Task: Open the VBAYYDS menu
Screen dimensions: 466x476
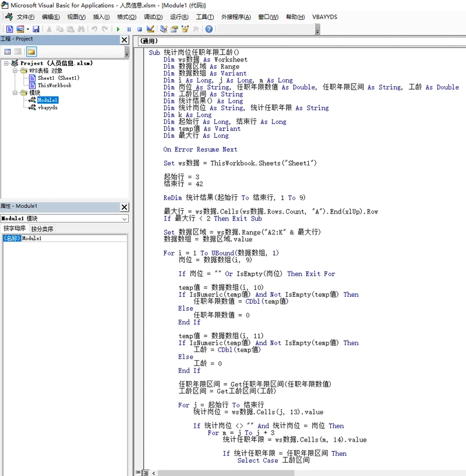Action: (324, 17)
